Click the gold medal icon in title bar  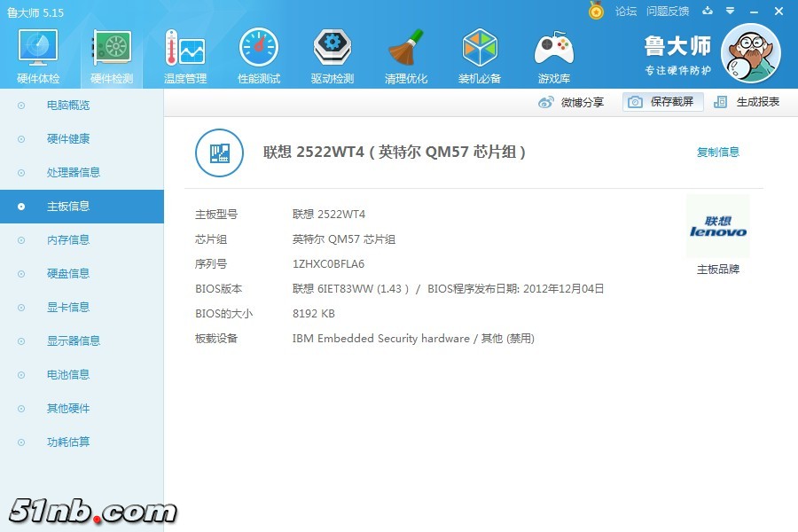[x=597, y=11]
